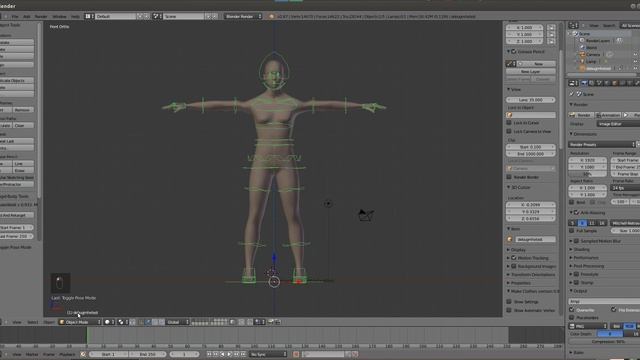Click lock Y scale icon

(551, 35)
